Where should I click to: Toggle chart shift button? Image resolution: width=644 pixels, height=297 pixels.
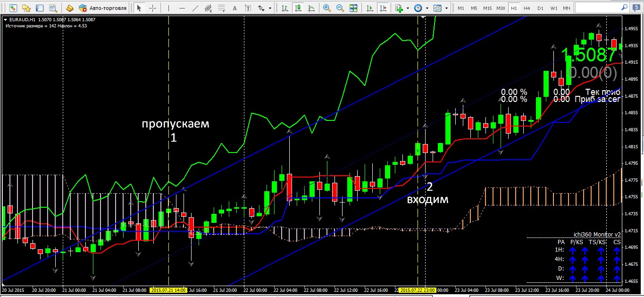pyautogui.click(x=384, y=8)
